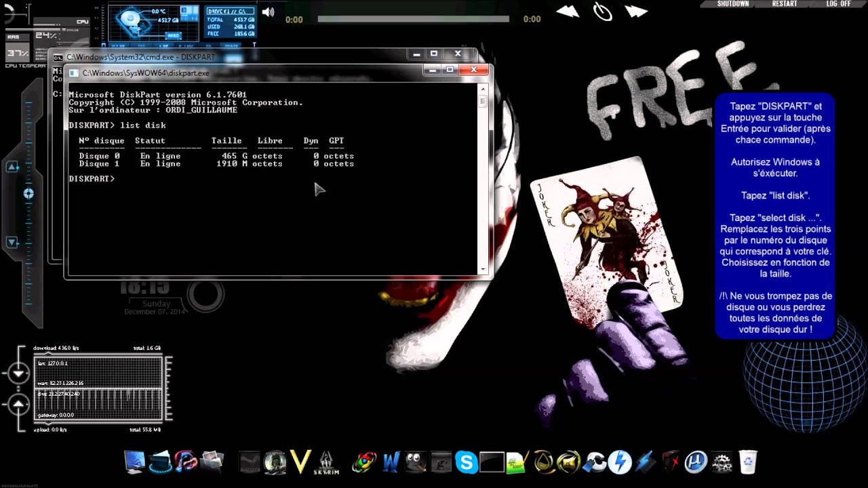Open the black screen terminal dock icon

tap(492, 462)
